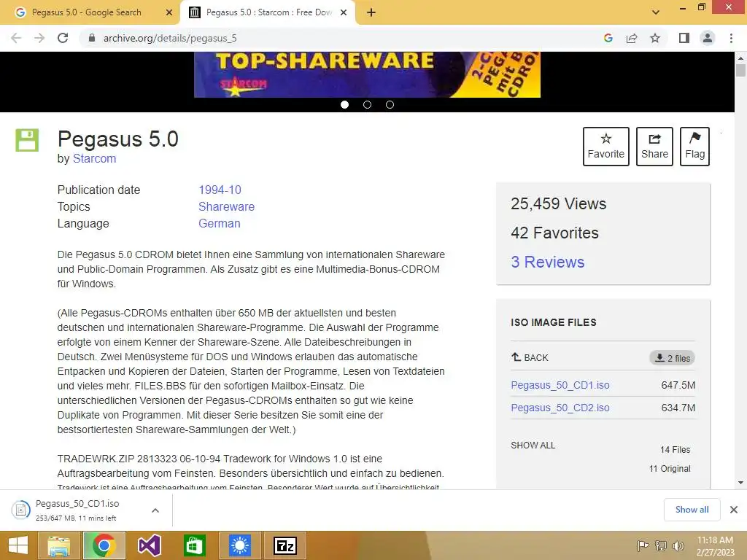Image resolution: width=747 pixels, height=560 pixels.
Task: Open the 1994-10 publication date link
Action: (x=220, y=190)
